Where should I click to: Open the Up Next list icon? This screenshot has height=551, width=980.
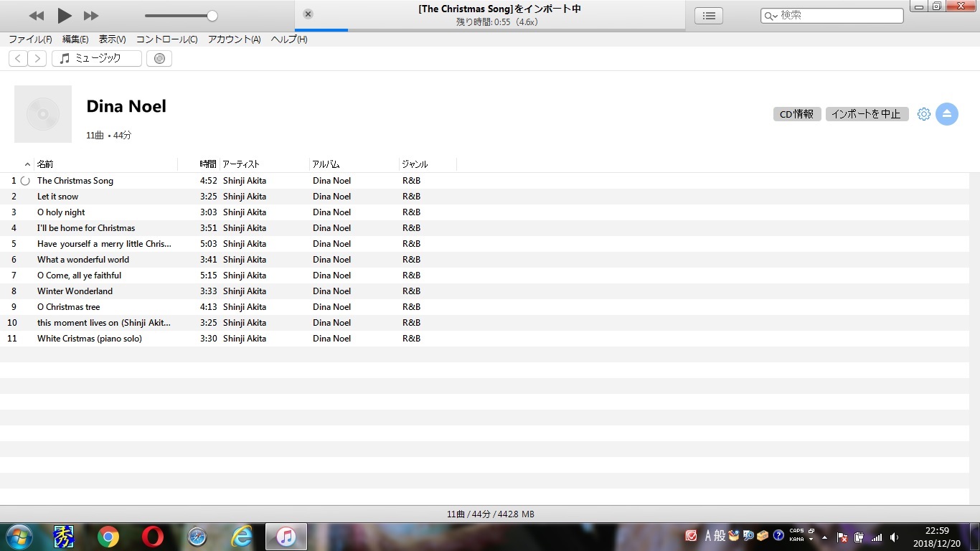point(708,16)
